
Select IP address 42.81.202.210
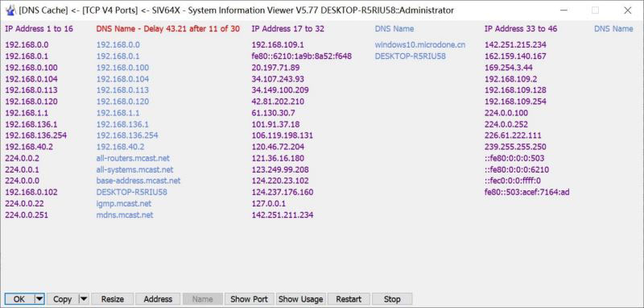(278, 102)
